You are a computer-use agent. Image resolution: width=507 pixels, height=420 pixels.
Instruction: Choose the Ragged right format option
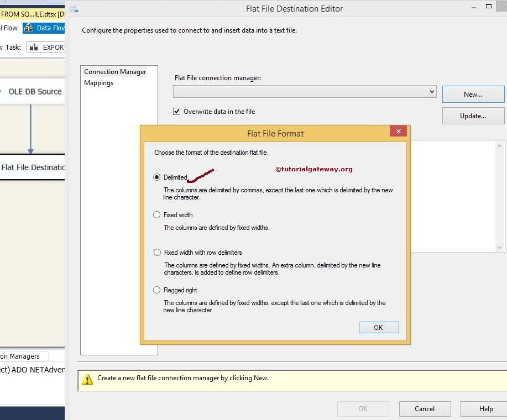156,290
